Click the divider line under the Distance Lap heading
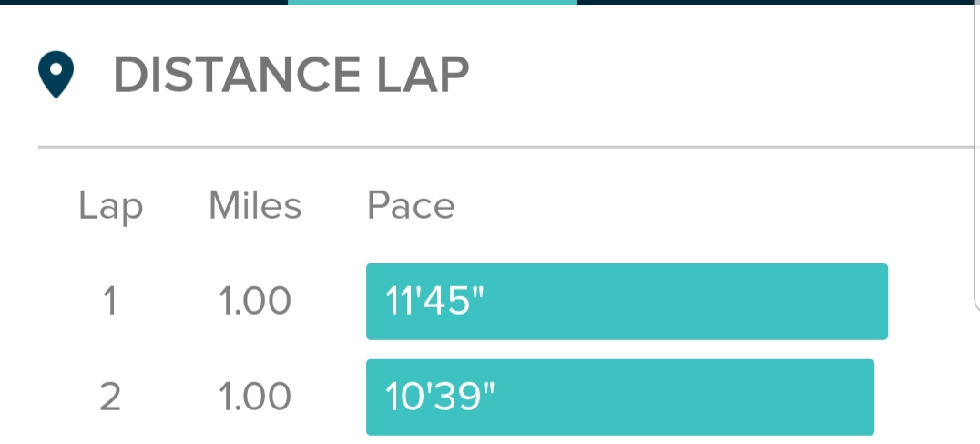Image resolution: width=980 pixels, height=444 pixels. (x=501, y=146)
